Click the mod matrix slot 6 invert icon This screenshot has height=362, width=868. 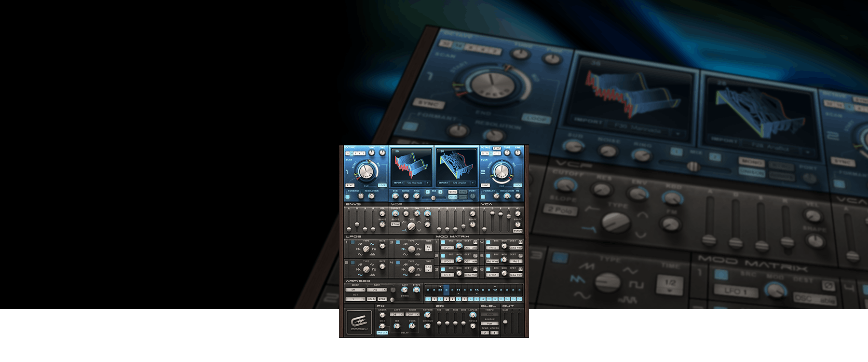click(x=520, y=269)
